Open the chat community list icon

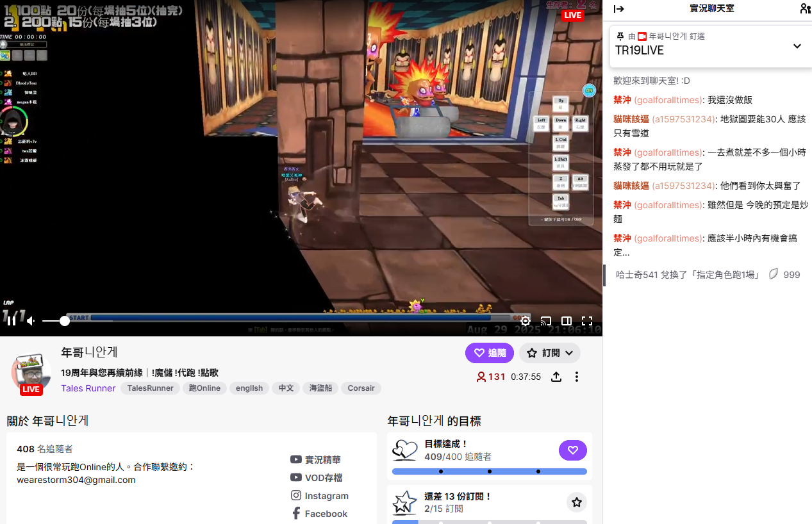(805, 9)
